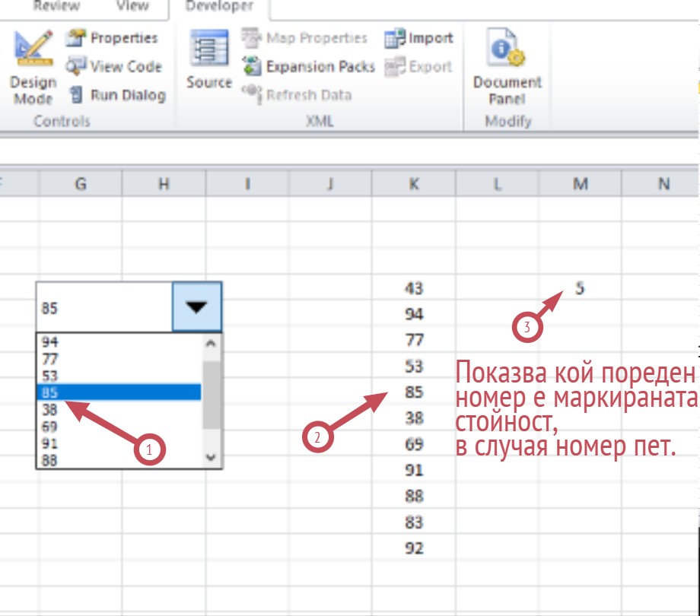Open the XML Source pane
The height and width of the screenshot is (616, 700).
tap(208, 61)
